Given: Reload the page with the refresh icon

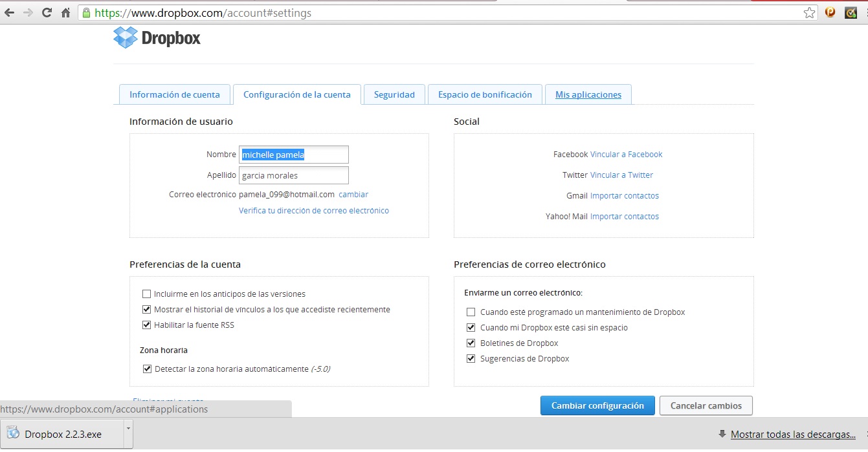Looking at the screenshot, I should point(47,13).
